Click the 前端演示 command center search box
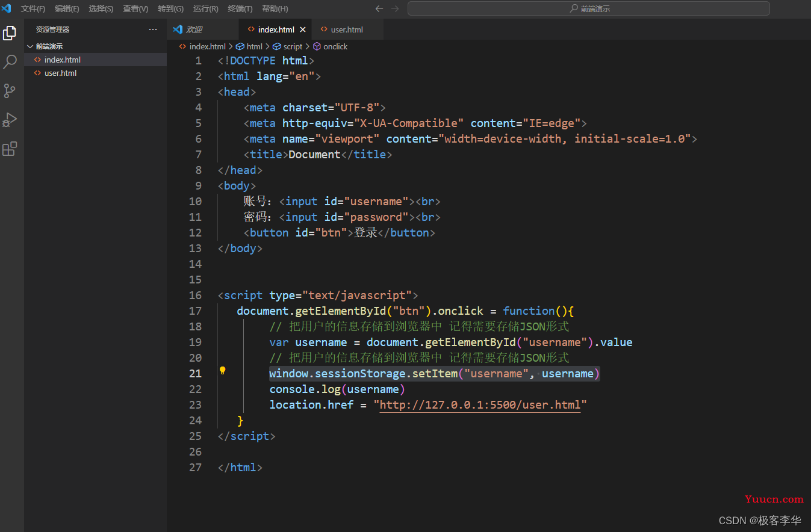Screen dimensions: 811x532 pyautogui.click(x=588, y=8)
